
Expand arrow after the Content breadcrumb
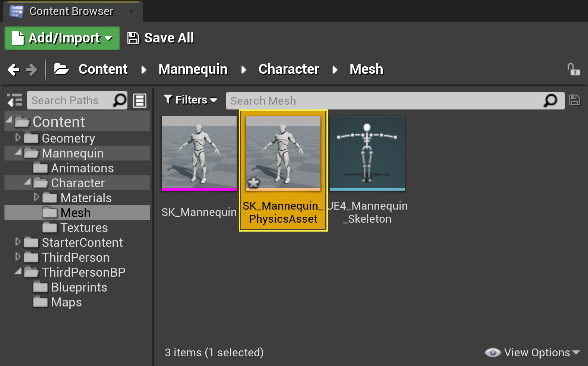point(143,70)
